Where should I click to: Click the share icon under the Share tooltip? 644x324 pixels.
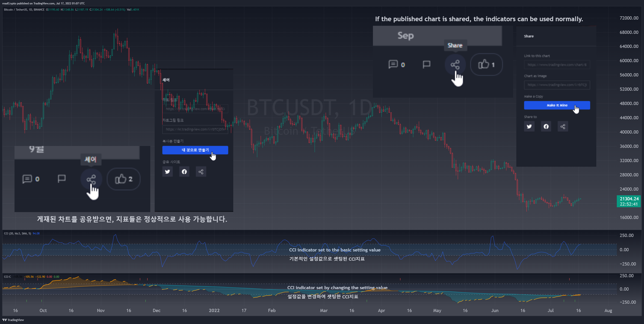click(x=455, y=65)
